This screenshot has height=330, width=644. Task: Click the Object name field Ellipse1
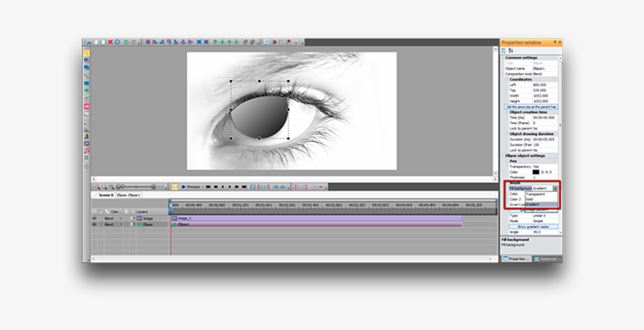[x=545, y=68]
